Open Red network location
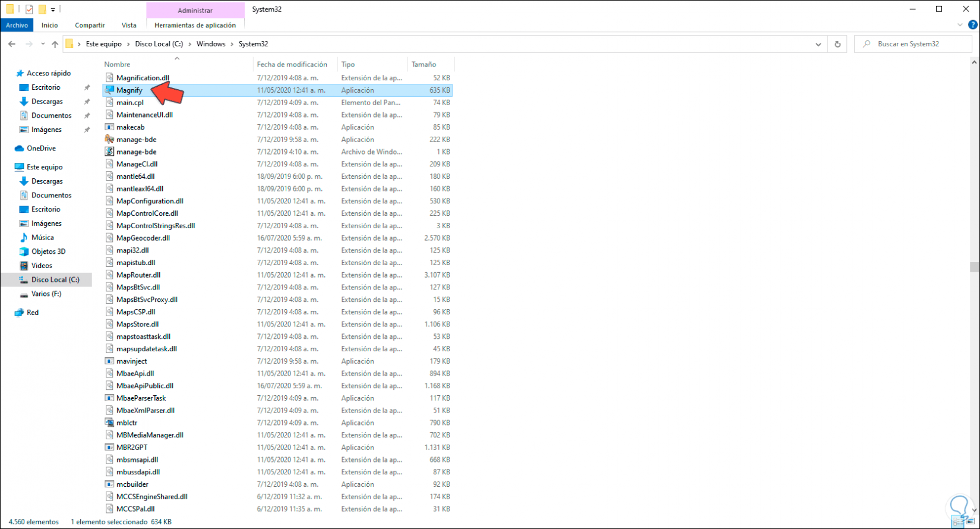The height and width of the screenshot is (529, 980). (33, 313)
